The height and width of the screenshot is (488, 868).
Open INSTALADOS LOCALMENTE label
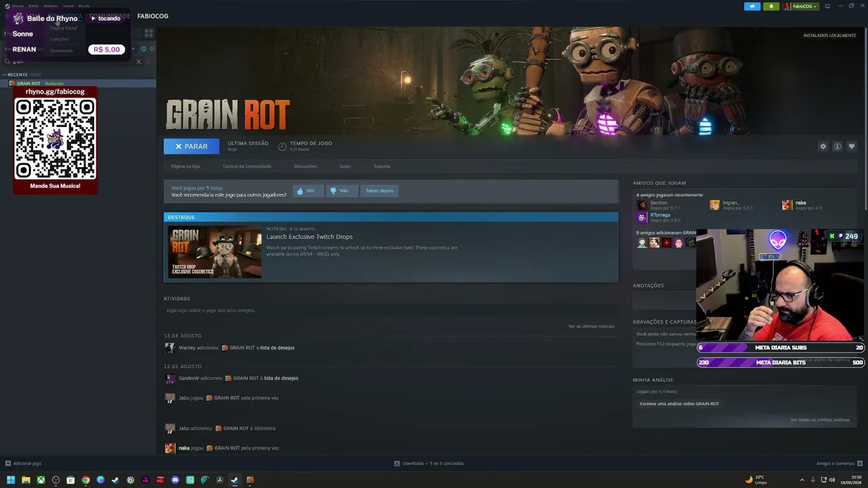(829, 35)
